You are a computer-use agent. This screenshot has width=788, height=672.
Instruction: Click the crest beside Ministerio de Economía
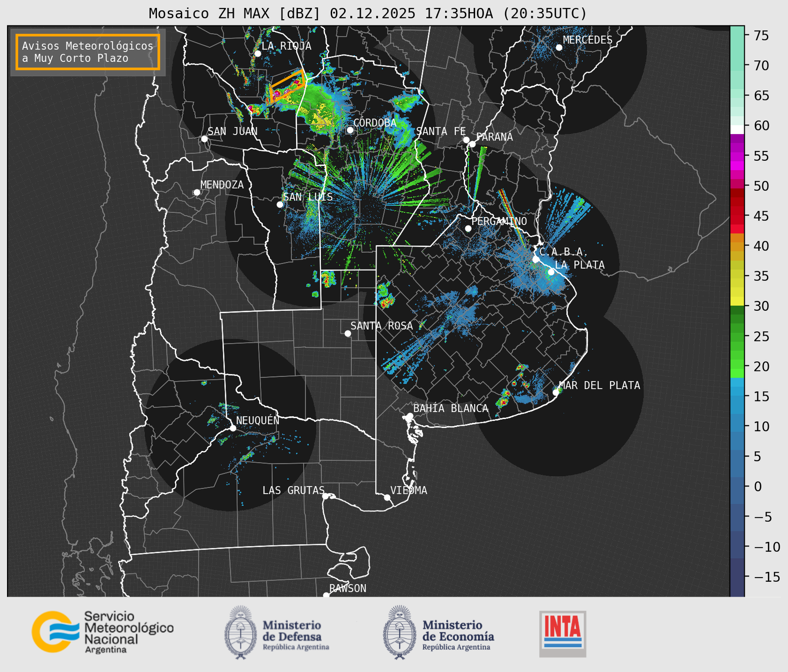click(399, 632)
